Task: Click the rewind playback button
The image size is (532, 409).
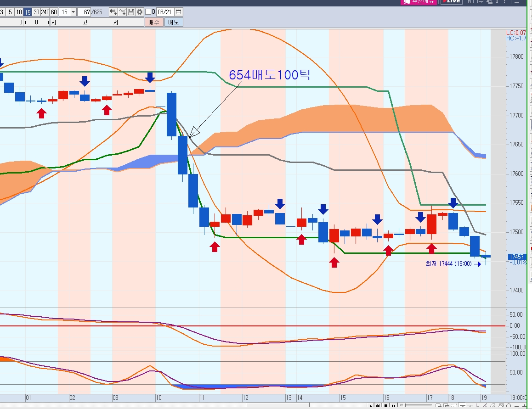Action: click(378, 406)
